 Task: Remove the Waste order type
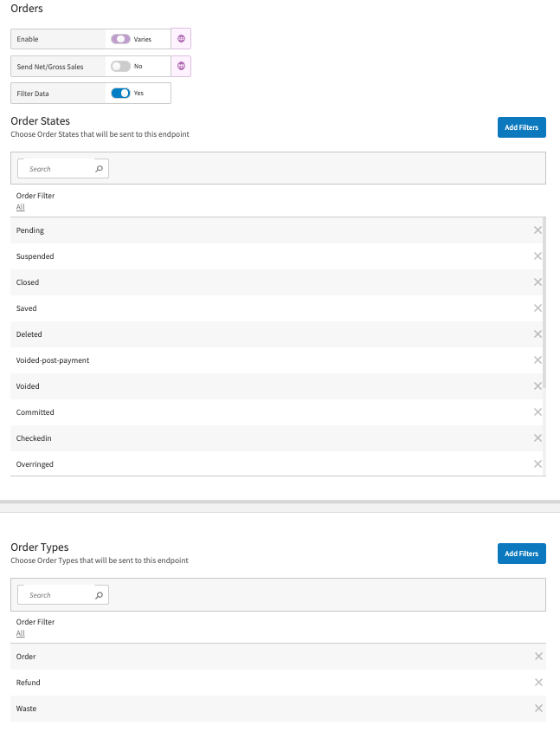(x=538, y=709)
